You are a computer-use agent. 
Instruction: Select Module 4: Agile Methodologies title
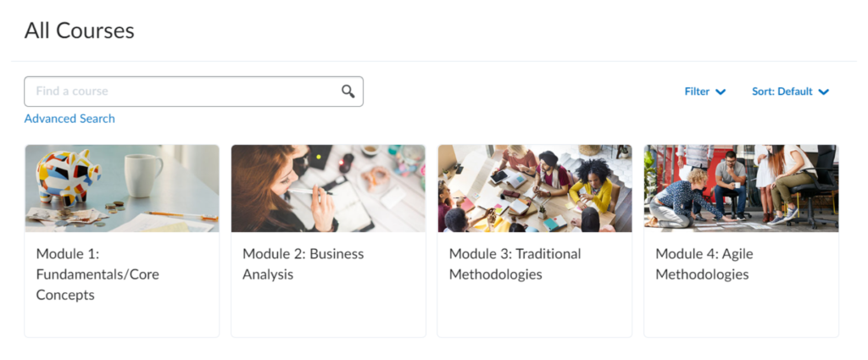point(704,263)
